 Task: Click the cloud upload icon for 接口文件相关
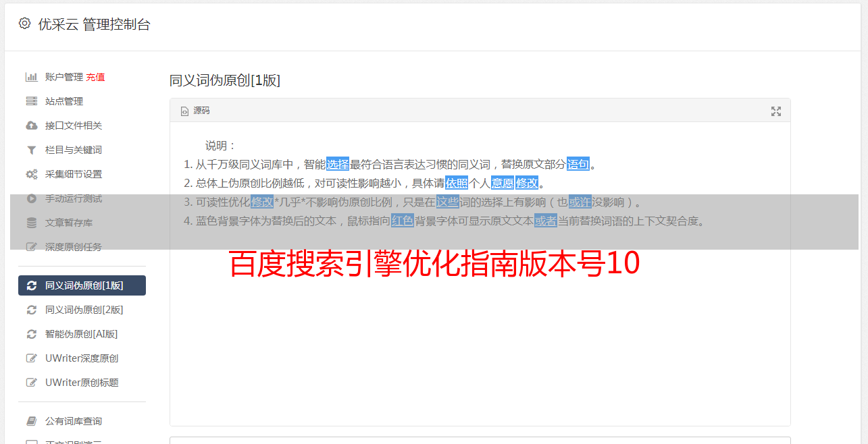coord(31,126)
